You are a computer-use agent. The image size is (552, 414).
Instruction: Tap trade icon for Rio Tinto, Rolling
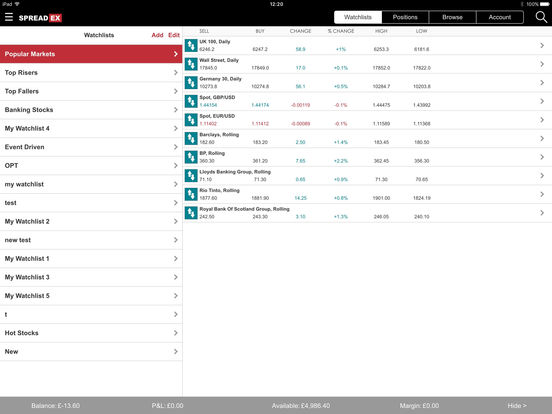pos(191,194)
